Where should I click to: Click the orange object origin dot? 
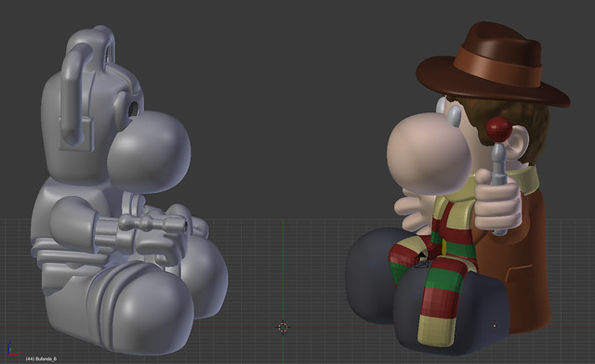click(x=495, y=326)
